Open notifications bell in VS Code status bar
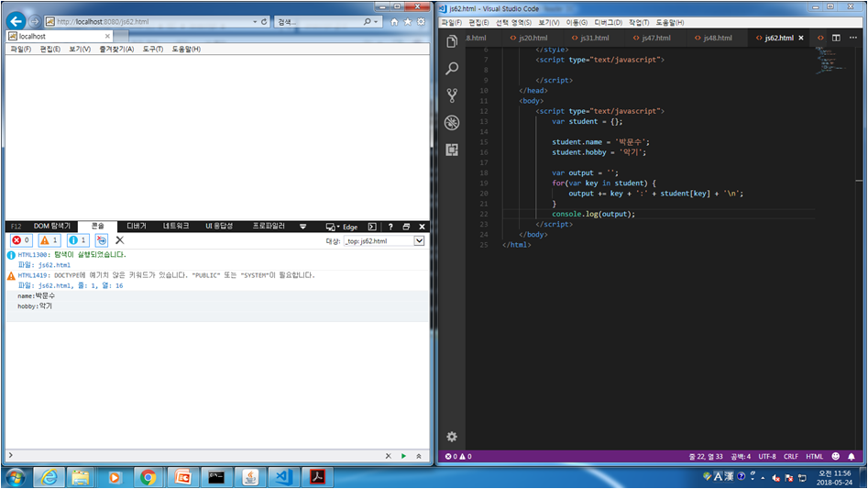This screenshot has width=868, height=489. click(x=852, y=456)
